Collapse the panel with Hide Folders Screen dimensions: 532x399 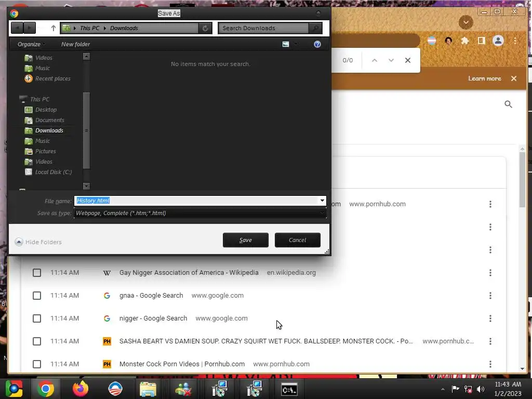38,242
